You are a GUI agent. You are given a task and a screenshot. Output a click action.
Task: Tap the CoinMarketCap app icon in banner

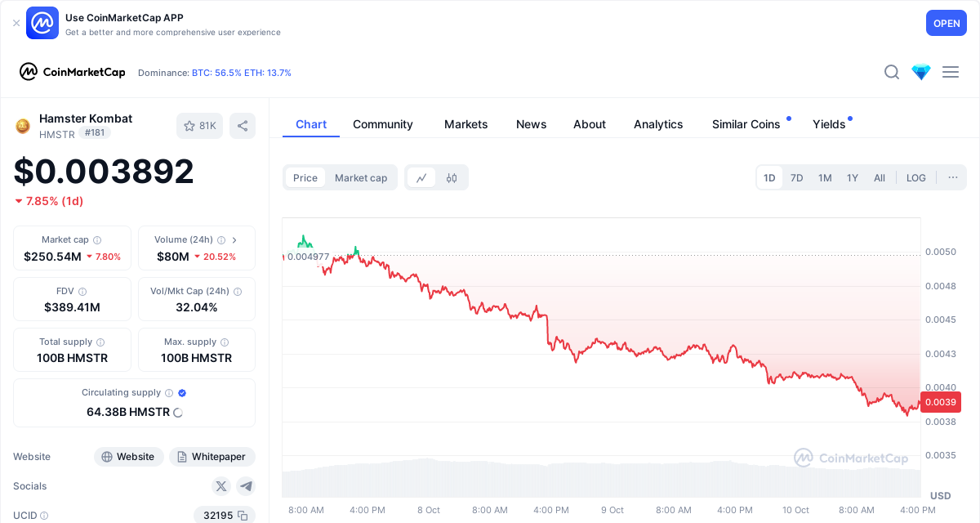[x=42, y=23]
